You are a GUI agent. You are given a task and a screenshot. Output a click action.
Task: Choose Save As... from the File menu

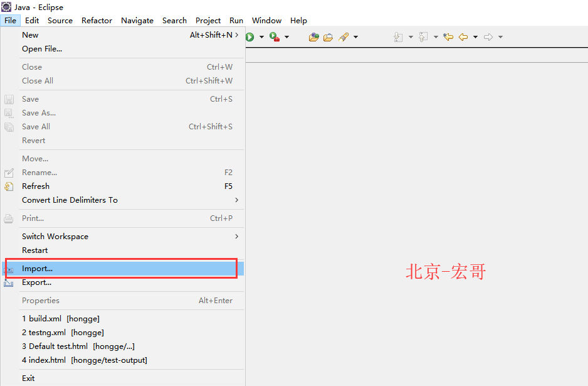point(123,113)
